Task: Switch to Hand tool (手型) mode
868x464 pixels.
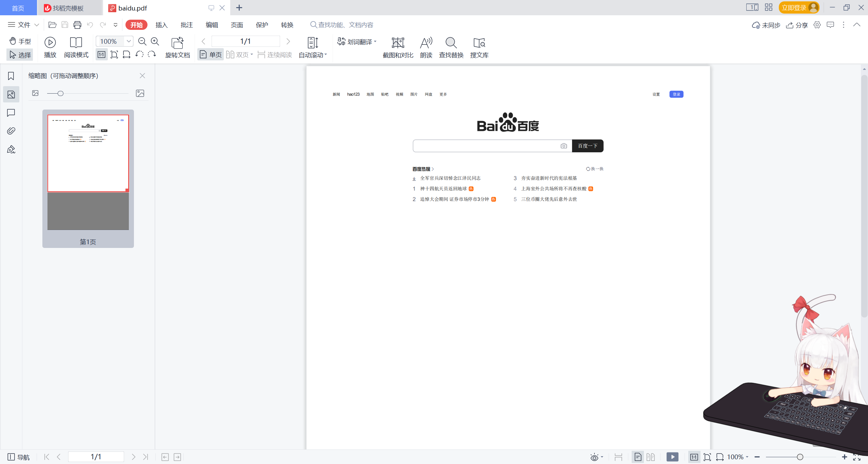Action: click(x=20, y=41)
